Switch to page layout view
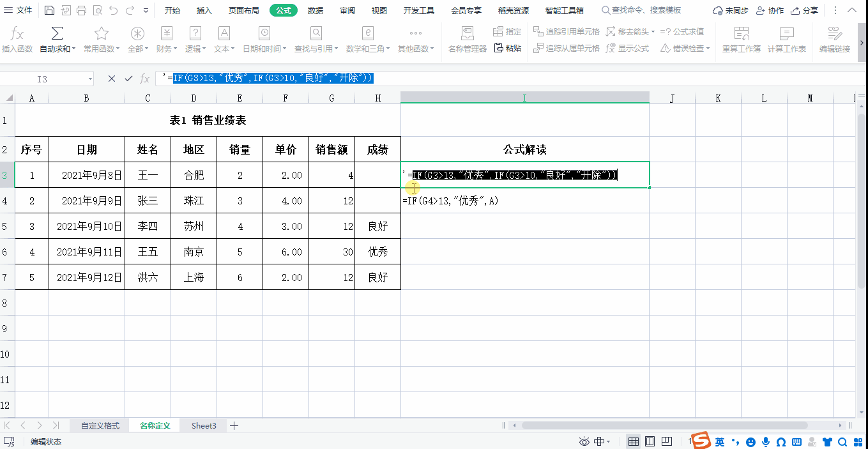868x449 pixels. pyautogui.click(x=650, y=441)
